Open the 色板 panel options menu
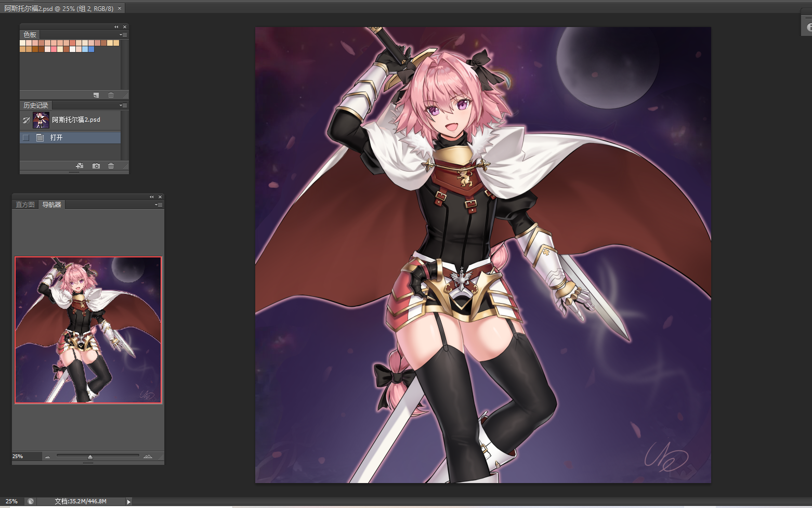The height and width of the screenshot is (508, 812). pyautogui.click(x=123, y=34)
